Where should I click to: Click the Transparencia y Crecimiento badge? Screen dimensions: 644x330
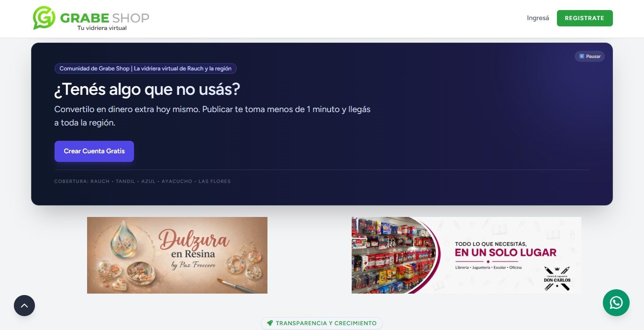[322, 323]
